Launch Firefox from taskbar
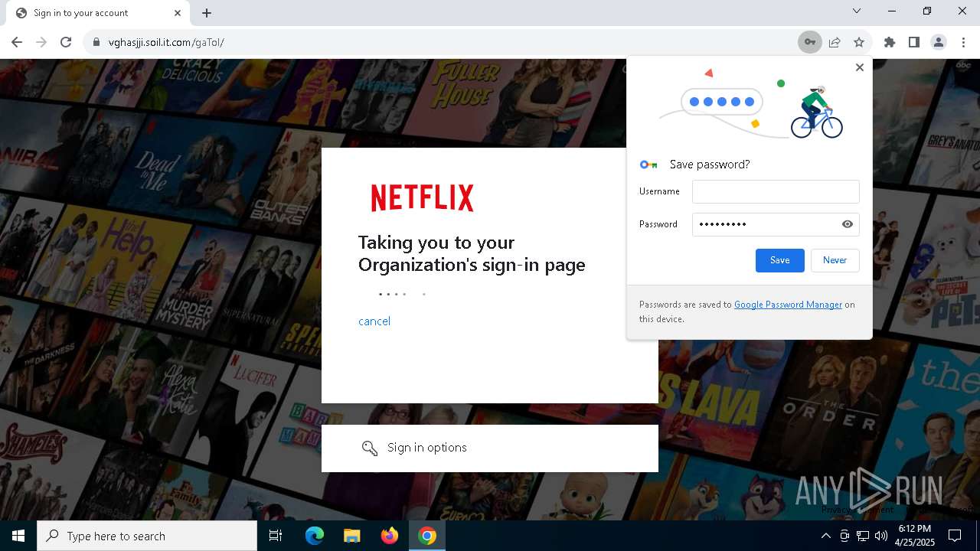Viewport: 980px width, 551px height. coord(389,536)
